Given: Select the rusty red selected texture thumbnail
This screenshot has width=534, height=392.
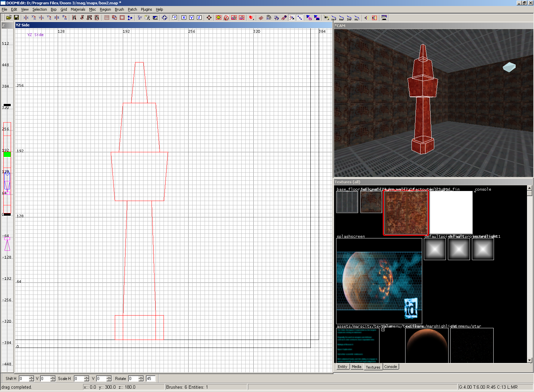Looking at the screenshot, I should pos(406,212).
